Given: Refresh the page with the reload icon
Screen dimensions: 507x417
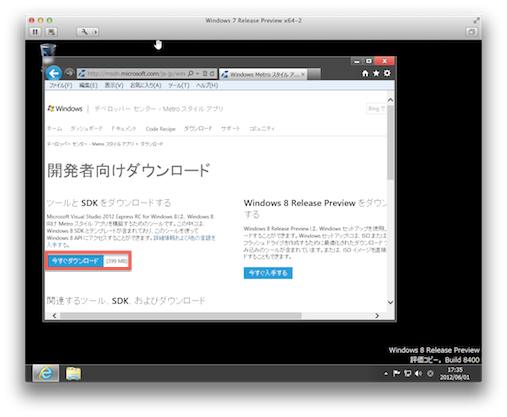Looking at the screenshot, I should (212, 73).
